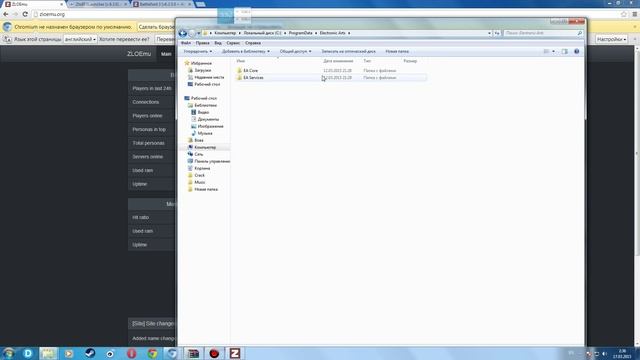
Task: Open blue D icon in the taskbar
Action: coord(28,353)
